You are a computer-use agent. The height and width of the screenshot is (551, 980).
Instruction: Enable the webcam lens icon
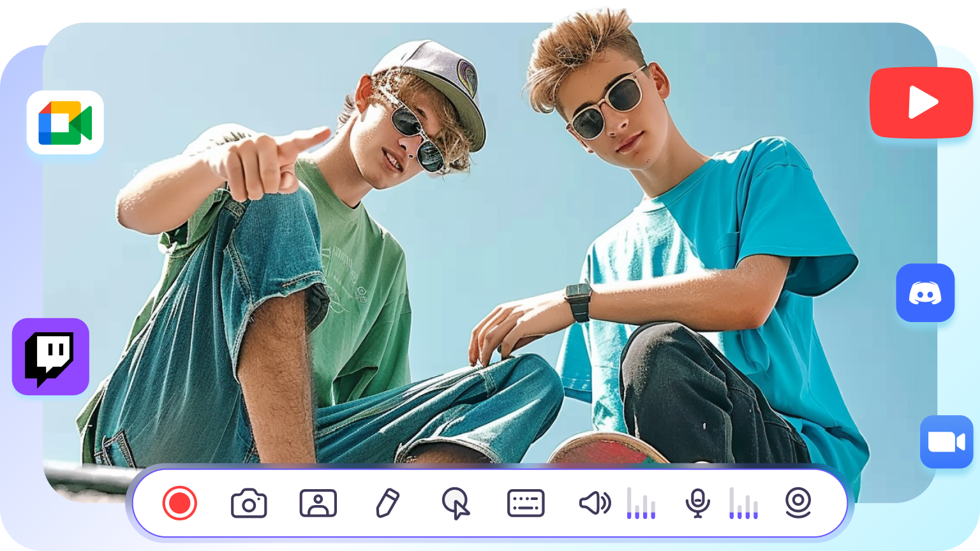coord(798,503)
